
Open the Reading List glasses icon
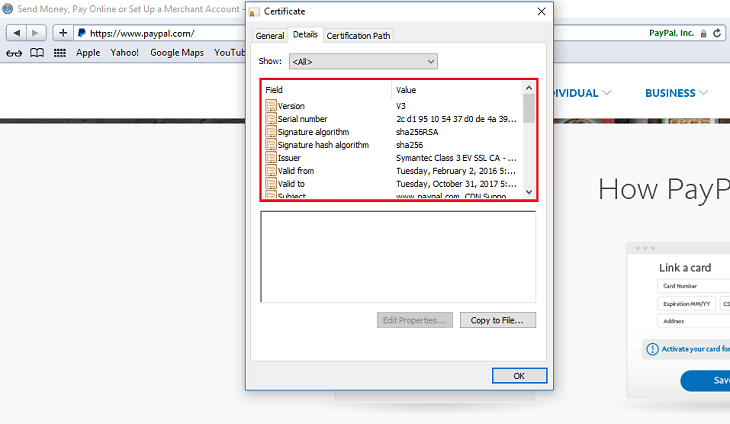14,53
